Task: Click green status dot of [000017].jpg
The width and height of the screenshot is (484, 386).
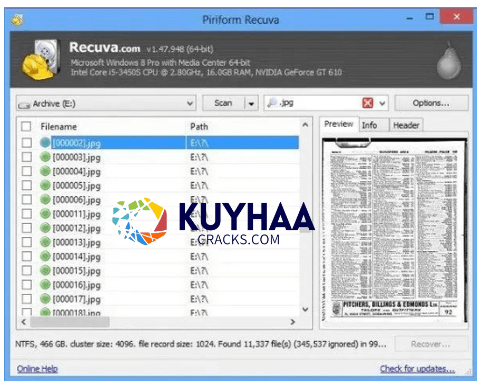Action: coord(45,299)
